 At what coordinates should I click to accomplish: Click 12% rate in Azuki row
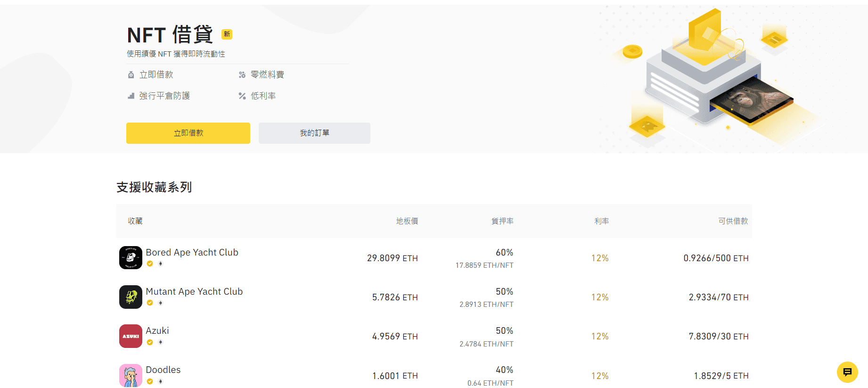coord(600,336)
